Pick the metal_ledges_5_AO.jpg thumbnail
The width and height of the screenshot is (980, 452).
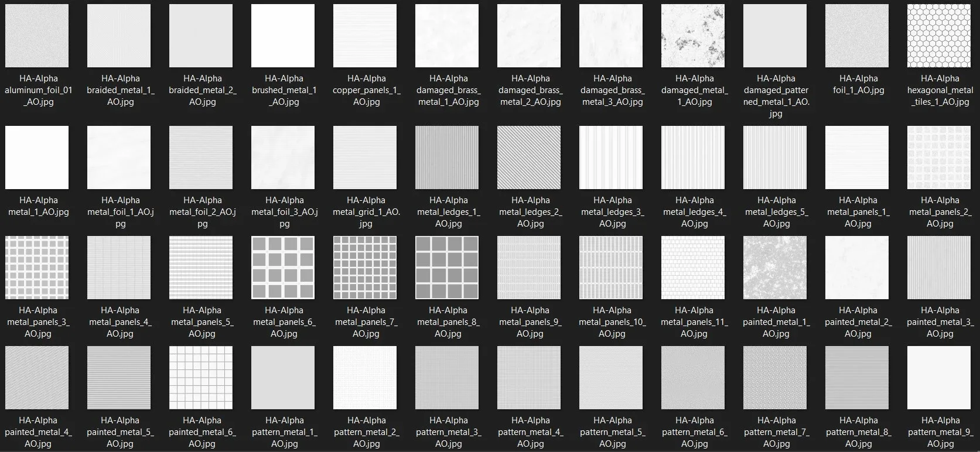tap(775, 157)
